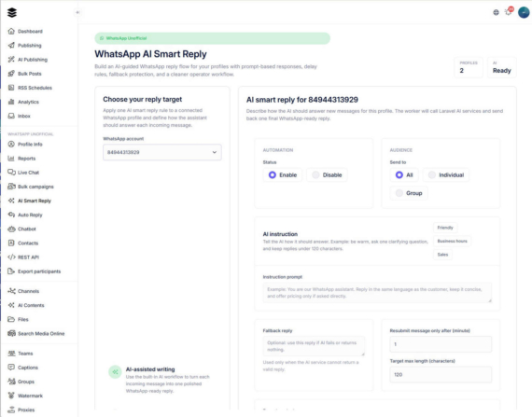
Task: Click the globe language icon
Action: [x=496, y=12]
